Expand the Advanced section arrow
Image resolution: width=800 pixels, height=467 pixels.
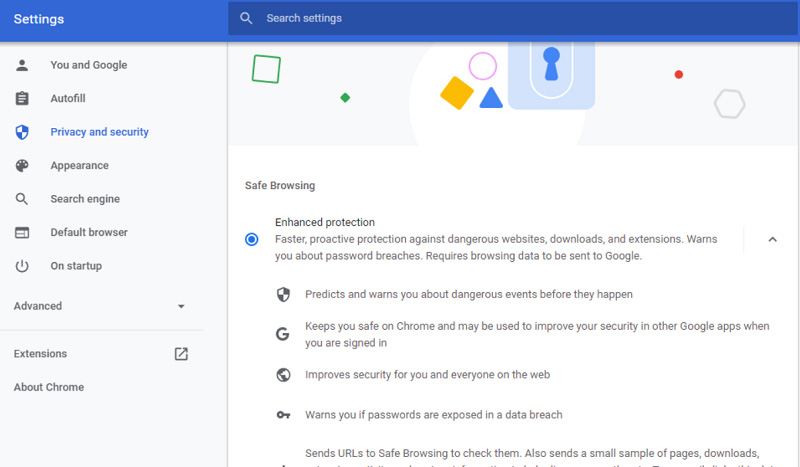point(181,306)
